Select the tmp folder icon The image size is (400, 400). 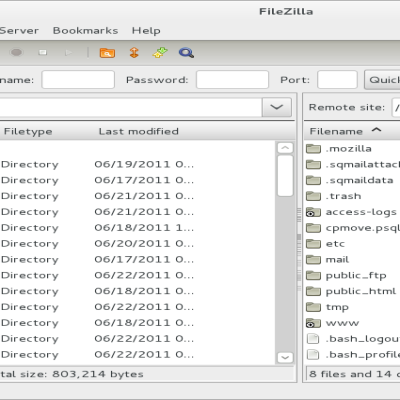[313, 307]
